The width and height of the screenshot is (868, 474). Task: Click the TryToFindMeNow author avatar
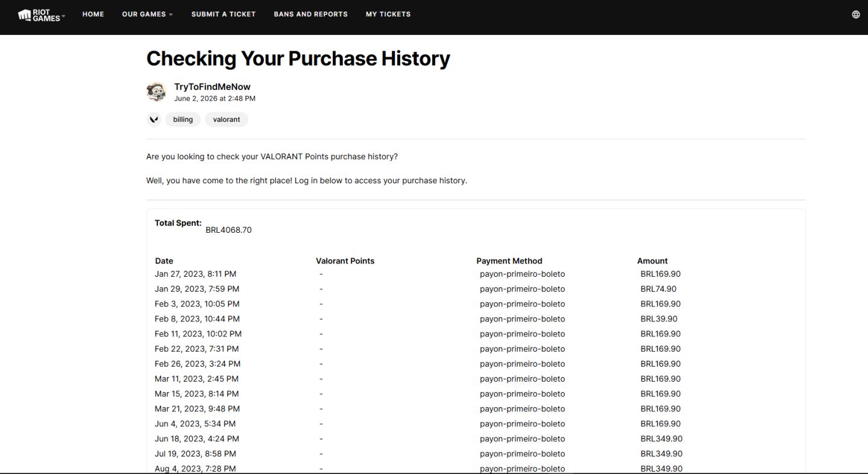[x=156, y=92]
